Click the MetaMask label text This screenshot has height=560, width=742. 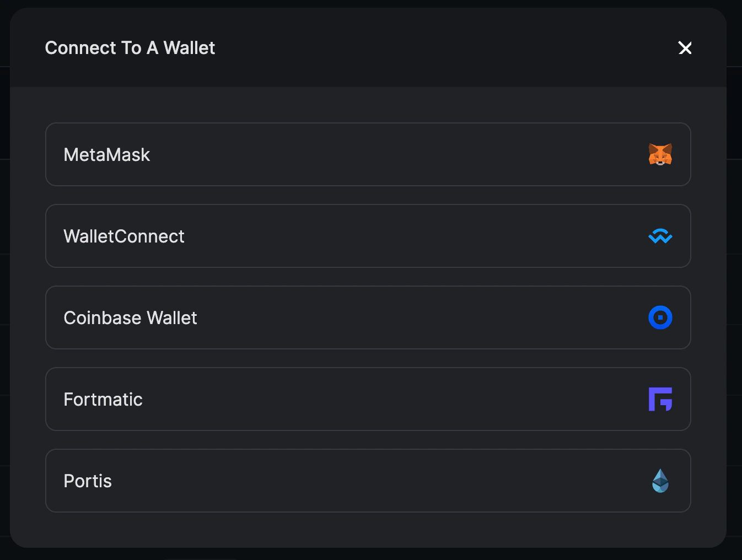pyautogui.click(x=106, y=155)
